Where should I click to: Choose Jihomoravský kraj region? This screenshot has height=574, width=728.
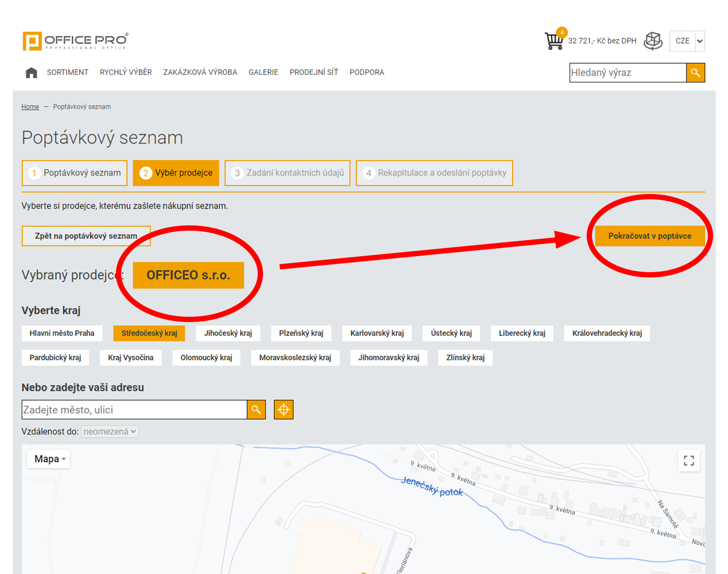(x=389, y=358)
